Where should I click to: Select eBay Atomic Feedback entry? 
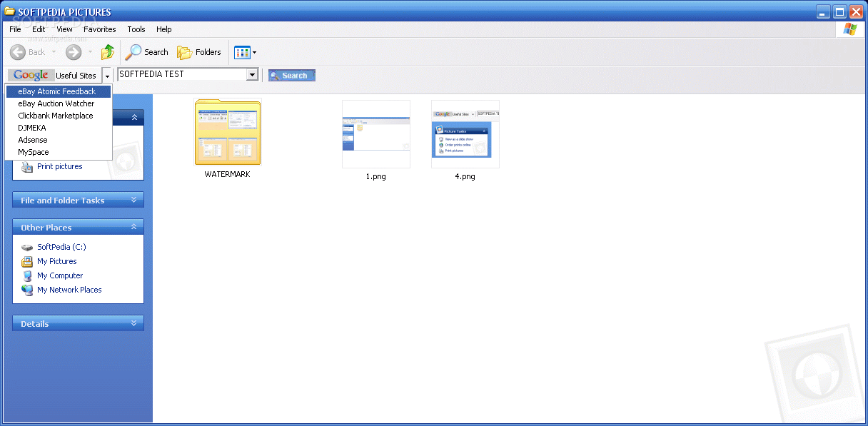click(x=59, y=91)
